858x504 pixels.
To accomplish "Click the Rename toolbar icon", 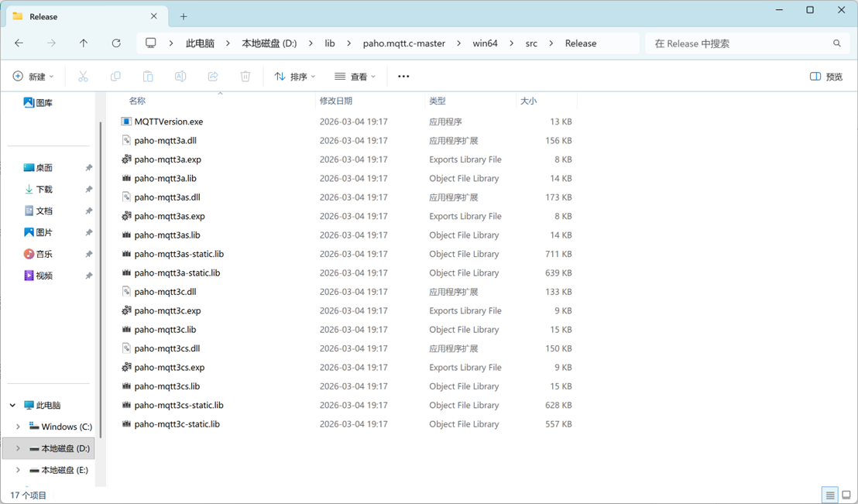I will click(180, 76).
